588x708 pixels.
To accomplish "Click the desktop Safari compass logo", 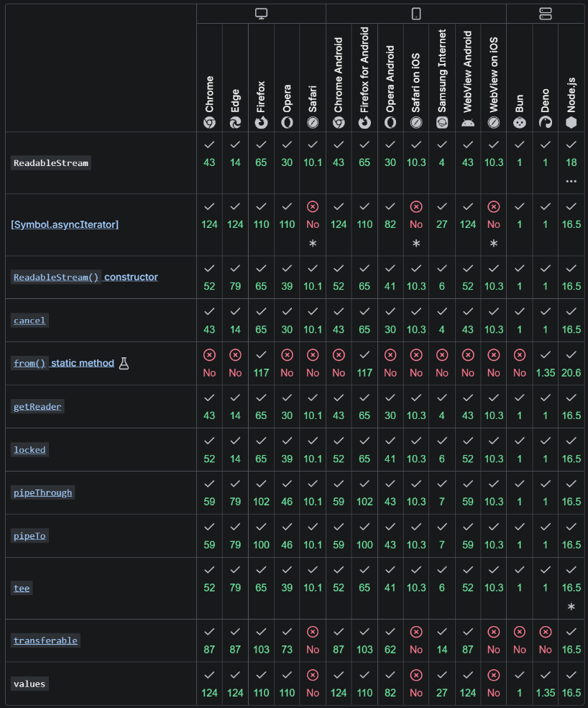I will (x=313, y=122).
